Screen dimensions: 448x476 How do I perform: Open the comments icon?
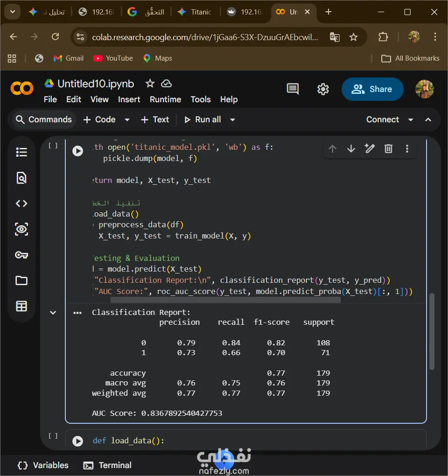click(293, 89)
